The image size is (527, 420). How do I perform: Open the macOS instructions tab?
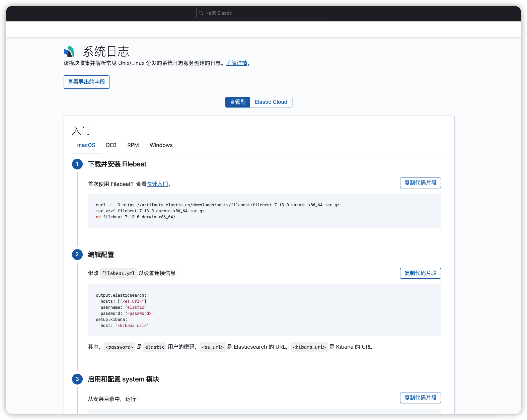click(86, 145)
